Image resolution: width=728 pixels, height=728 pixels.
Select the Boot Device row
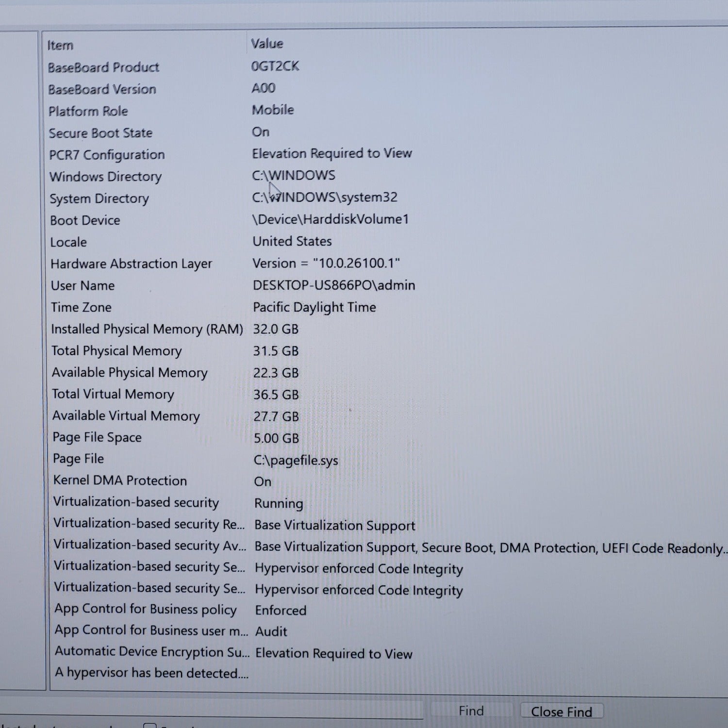pos(85,220)
